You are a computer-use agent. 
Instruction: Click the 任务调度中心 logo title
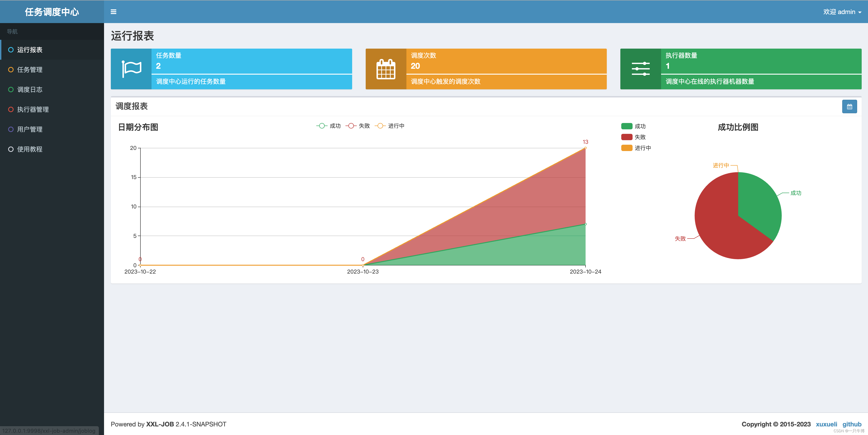[52, 12]
